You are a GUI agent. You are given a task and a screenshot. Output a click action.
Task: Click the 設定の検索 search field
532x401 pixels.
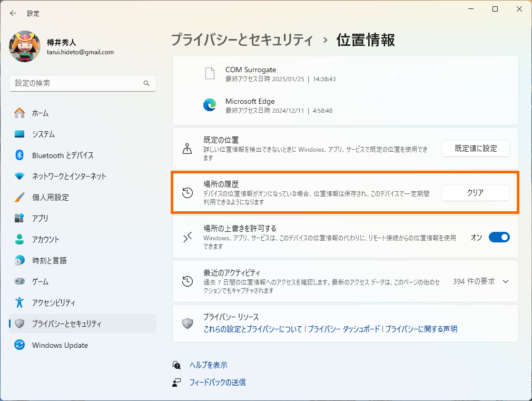pos(82,83)
